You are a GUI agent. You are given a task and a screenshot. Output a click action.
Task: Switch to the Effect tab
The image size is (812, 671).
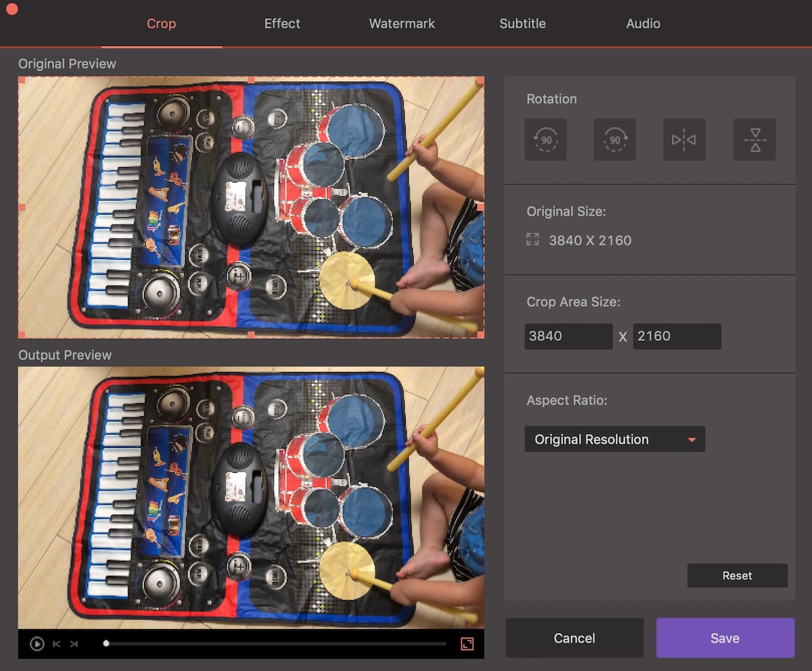282,24
